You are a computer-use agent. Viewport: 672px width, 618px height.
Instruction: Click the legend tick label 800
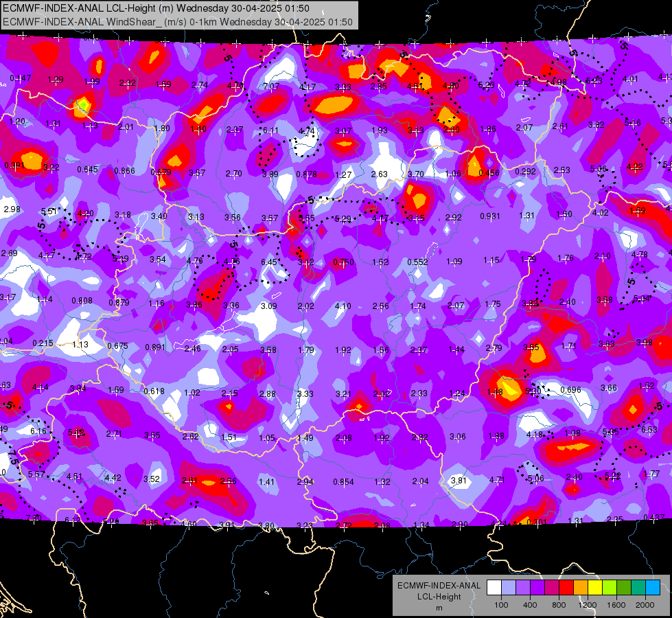[x=559, y=605]
